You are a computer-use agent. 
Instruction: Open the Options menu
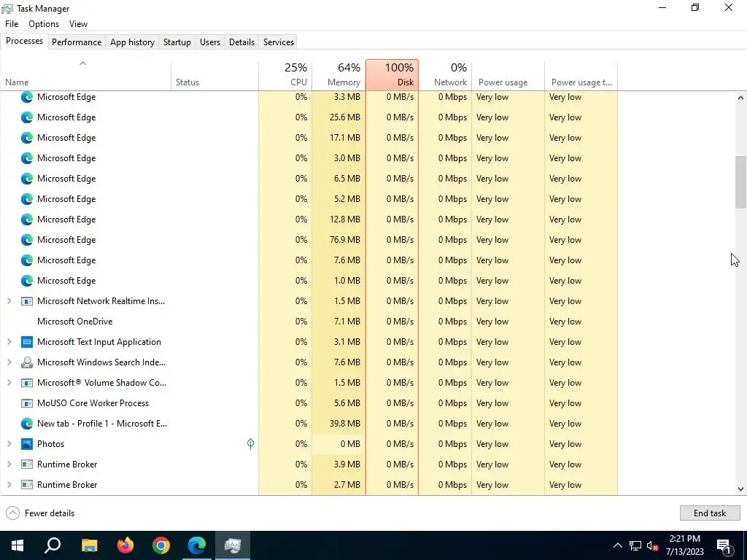(44, 24)
